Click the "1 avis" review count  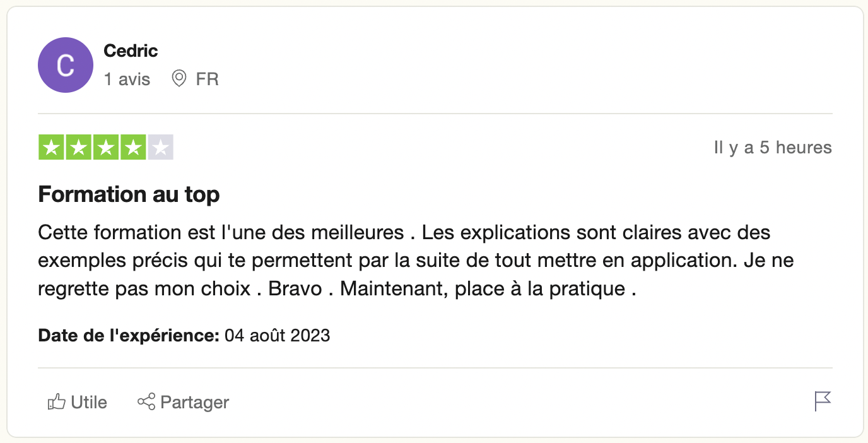tap(127, 80)
